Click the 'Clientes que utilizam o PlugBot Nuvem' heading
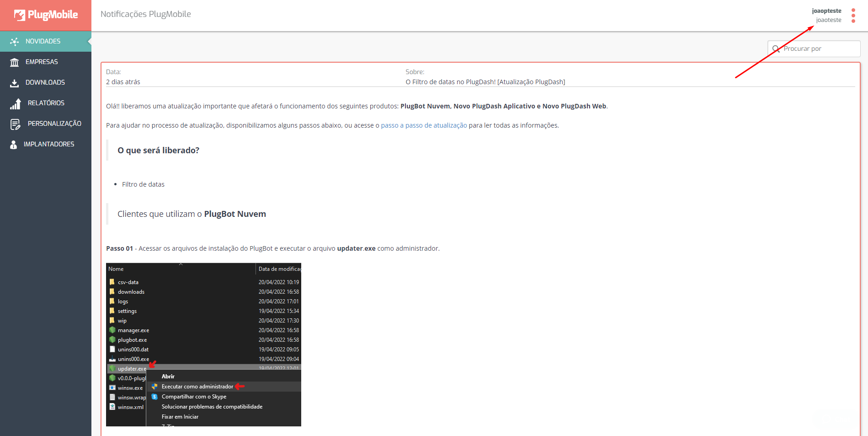This screenshot has height=436, width=868. (192, 214)
